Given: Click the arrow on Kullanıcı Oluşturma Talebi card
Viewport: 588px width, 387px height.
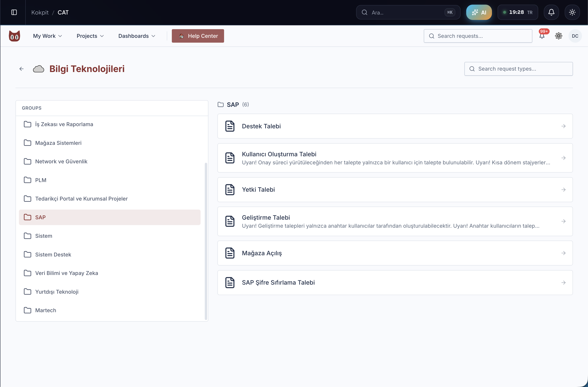Looking at the screenshot, I should tap(563, 158).
